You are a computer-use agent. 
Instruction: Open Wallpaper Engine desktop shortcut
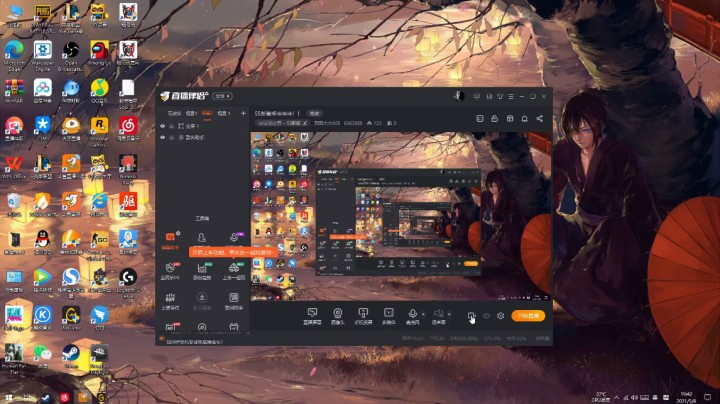pos(43,55)
